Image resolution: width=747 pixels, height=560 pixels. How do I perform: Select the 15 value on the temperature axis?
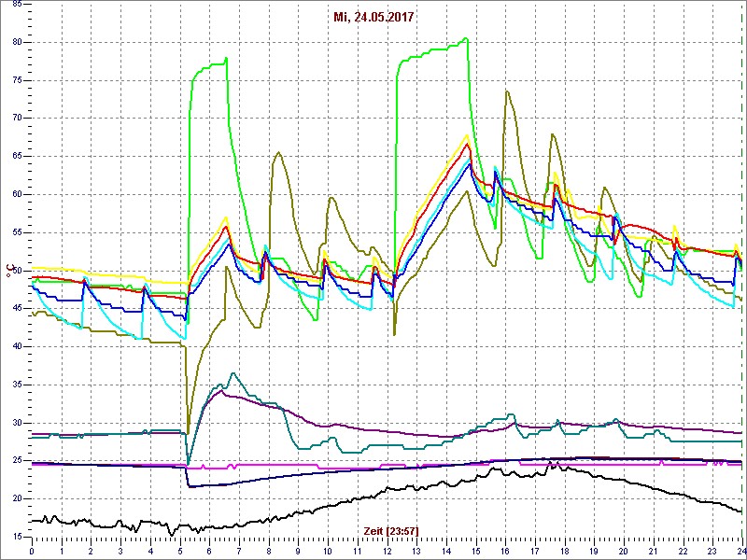[15, 538]
